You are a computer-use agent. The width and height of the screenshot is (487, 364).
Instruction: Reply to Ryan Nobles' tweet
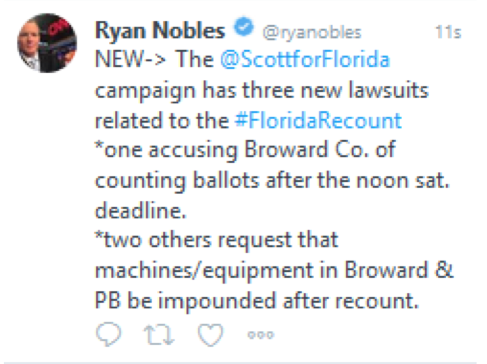(x=108, y=334)
